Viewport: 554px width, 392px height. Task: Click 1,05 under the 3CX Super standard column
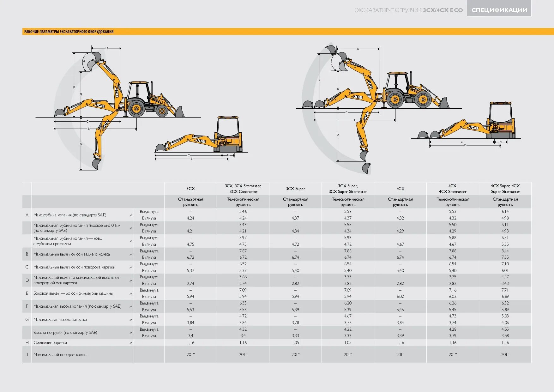click(x=295, y=342)
